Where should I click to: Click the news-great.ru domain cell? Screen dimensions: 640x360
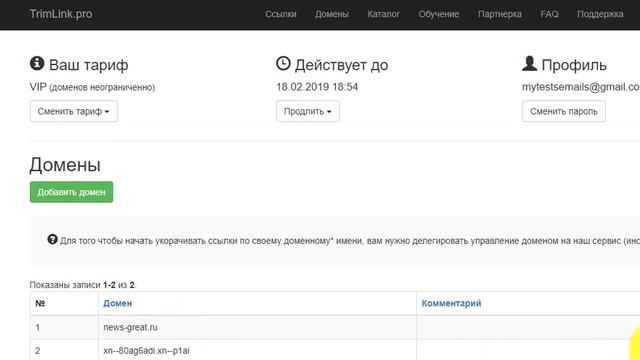[x=257, y=327]
